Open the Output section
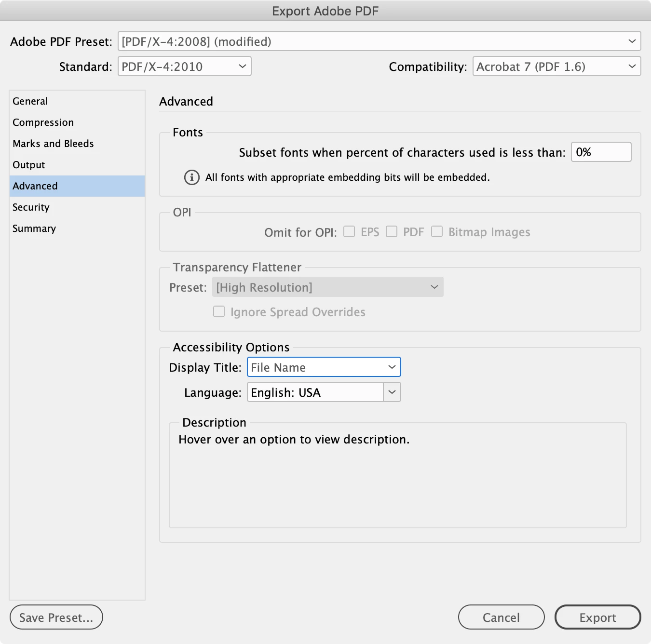This screenshot has height=644, width=651. (x=77, y=165)
